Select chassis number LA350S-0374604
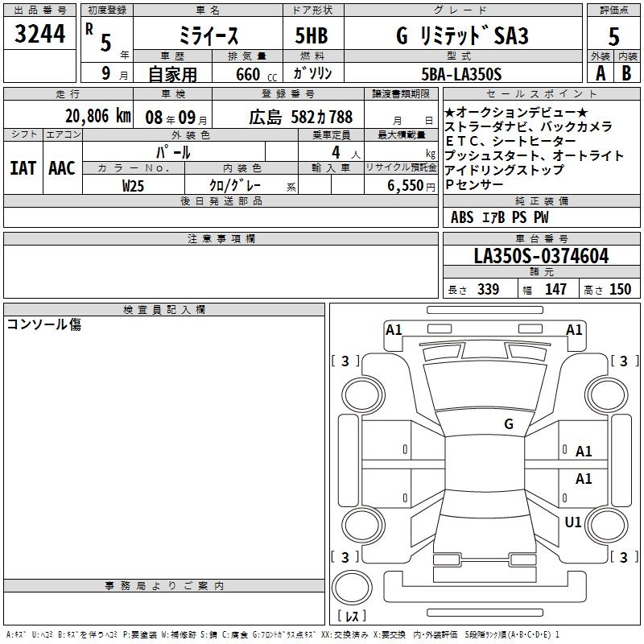Screen dimensions: 644x644 tap(541, 256)
